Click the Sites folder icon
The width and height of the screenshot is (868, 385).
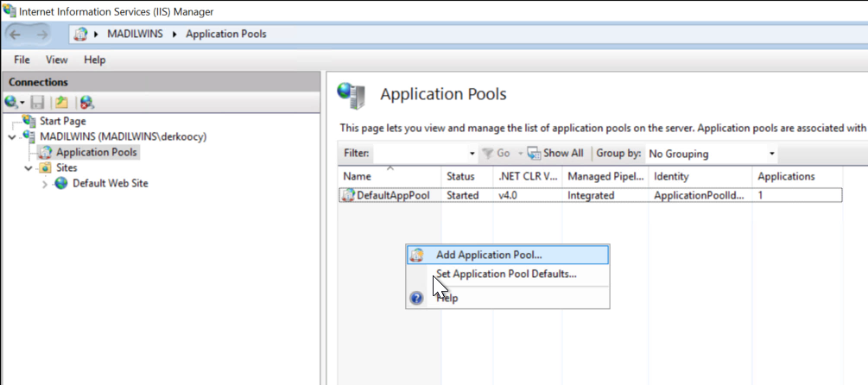click(46, 167)
